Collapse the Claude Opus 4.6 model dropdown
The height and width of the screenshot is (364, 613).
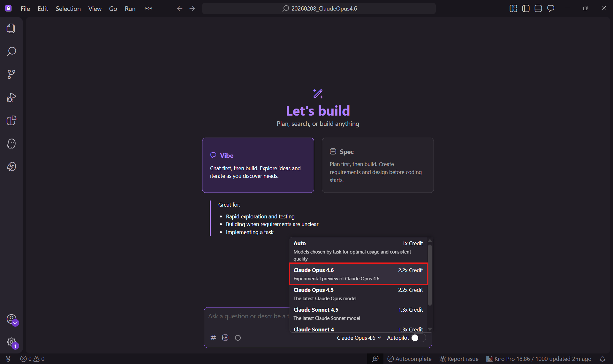[359, 337]
